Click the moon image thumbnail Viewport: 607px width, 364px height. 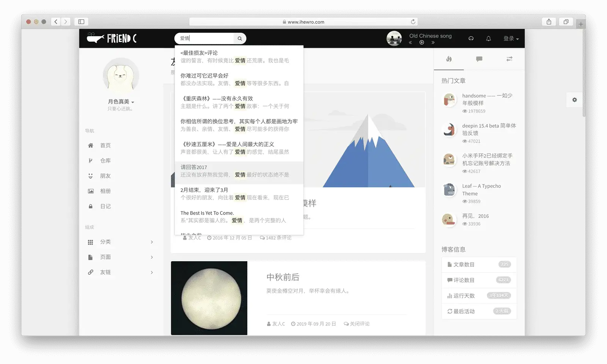209,298
